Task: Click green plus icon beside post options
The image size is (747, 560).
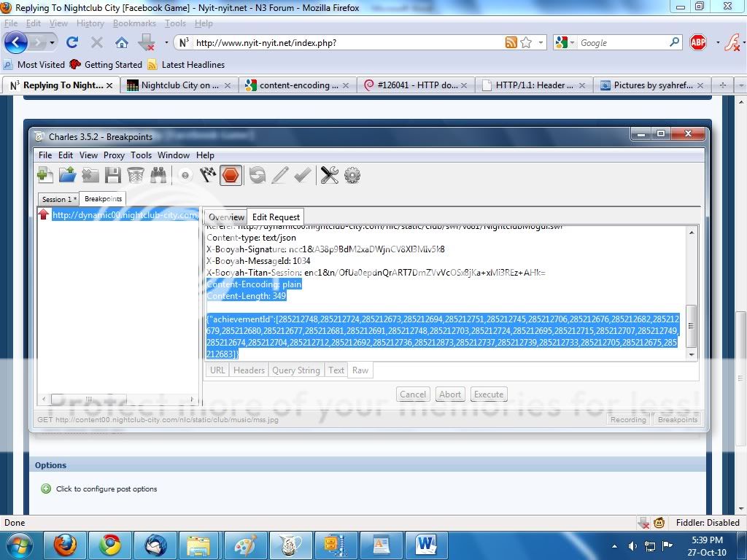Action: pos(46,489)
